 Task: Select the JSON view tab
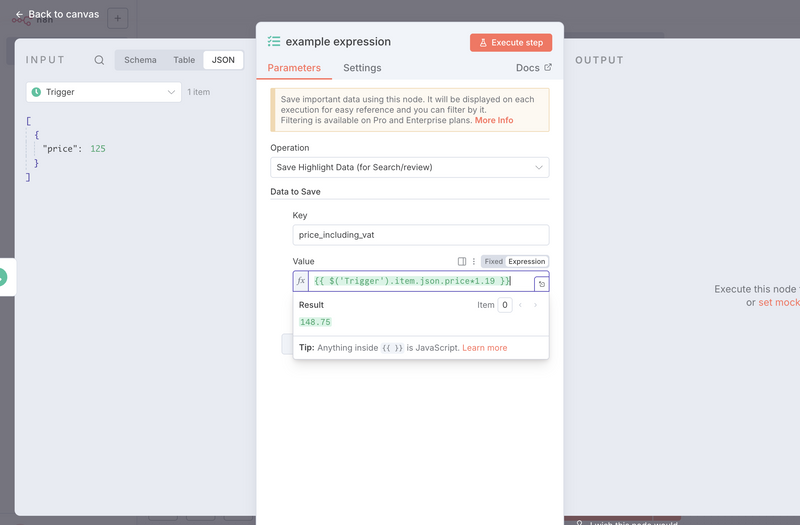click(223, 60)
